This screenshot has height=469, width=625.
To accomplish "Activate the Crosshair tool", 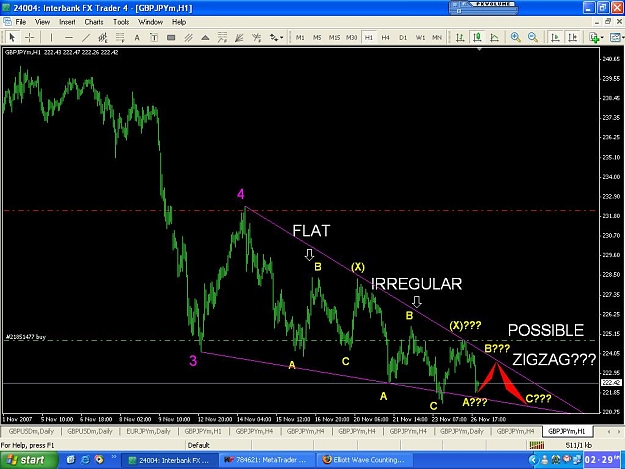I will [29, 37].
